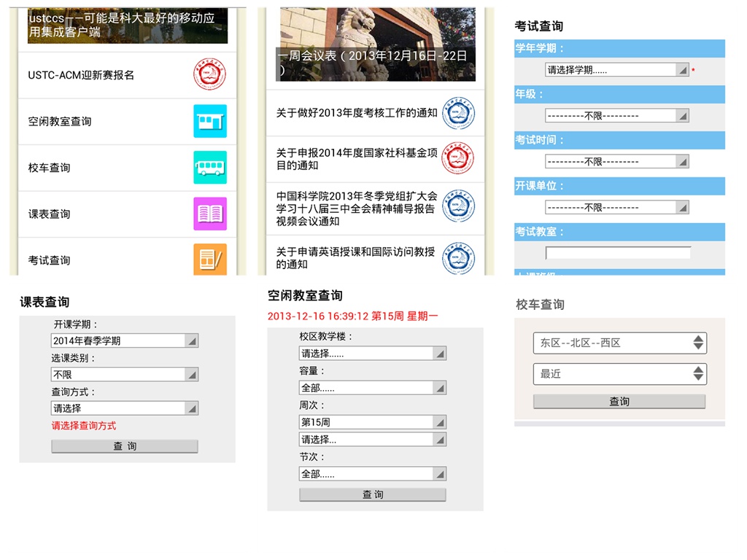The height and width of the screenshot is (560, 747).
Task: Open the 空闲教室查询 classroom icon
Action: tap(210, 121)
